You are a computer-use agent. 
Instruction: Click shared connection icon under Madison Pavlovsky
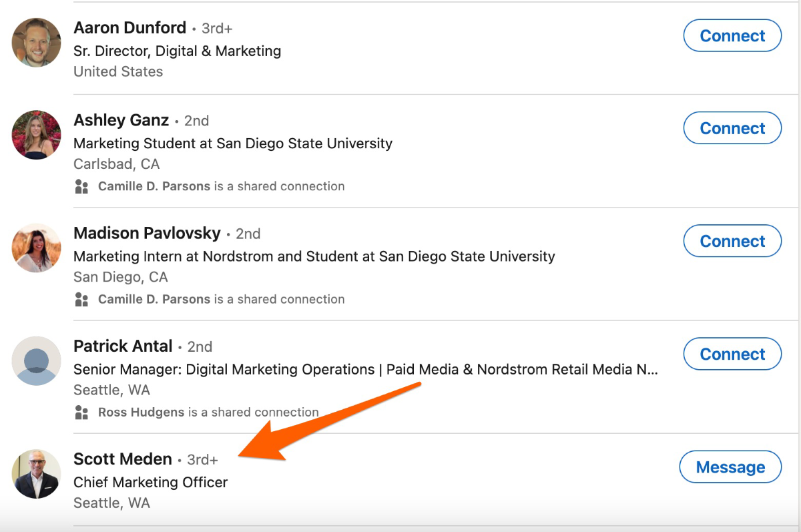click(x=81, y=299)
